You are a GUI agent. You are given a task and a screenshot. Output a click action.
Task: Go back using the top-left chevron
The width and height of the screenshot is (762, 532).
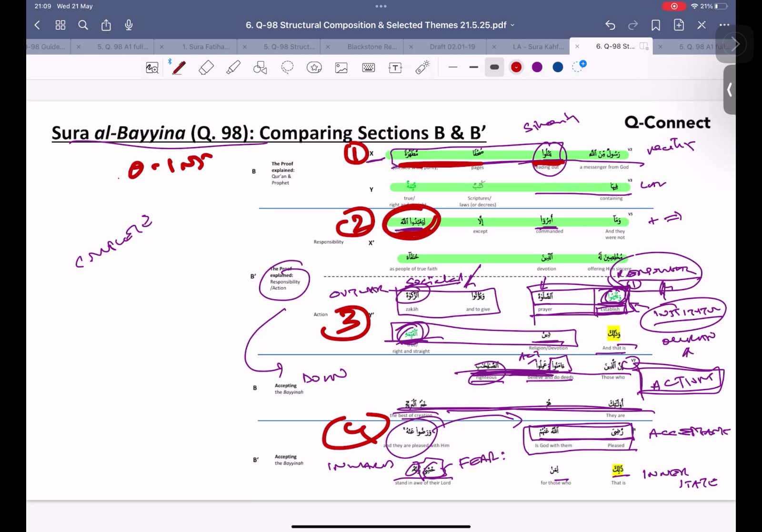(37, 25)
